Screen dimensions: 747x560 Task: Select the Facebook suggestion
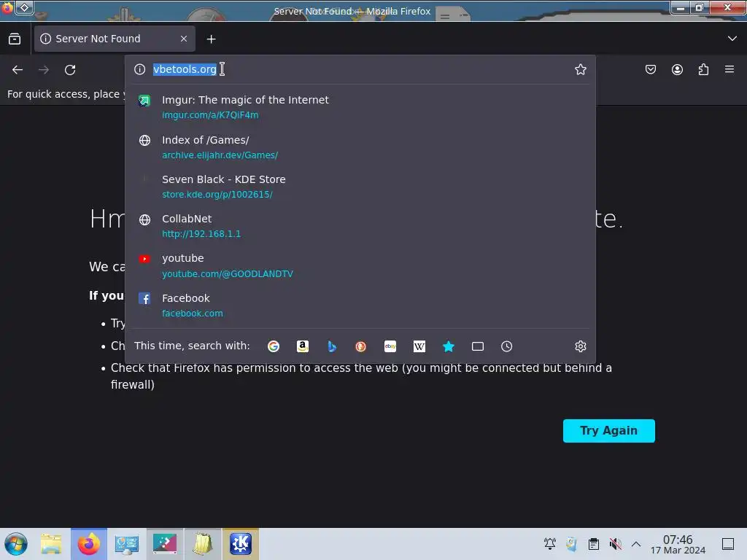click(360, 306)
